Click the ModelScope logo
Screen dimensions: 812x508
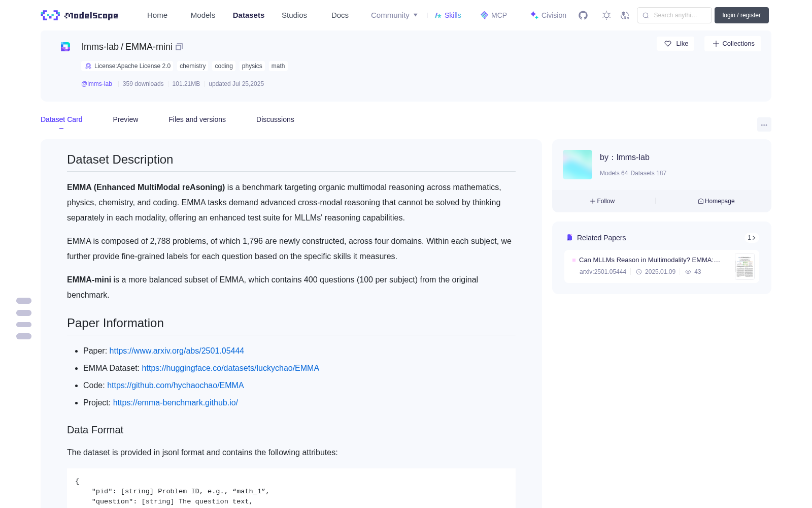point(80,15)
